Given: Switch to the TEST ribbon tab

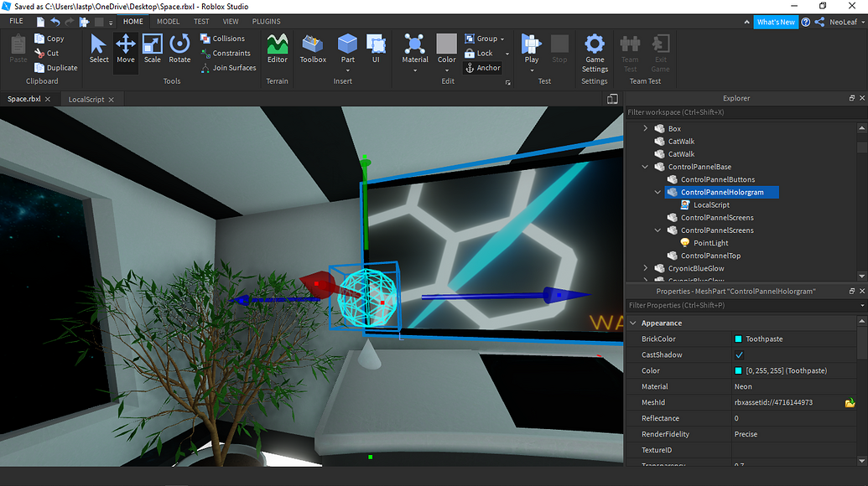Looking at the screenshot, I should 201,22.
